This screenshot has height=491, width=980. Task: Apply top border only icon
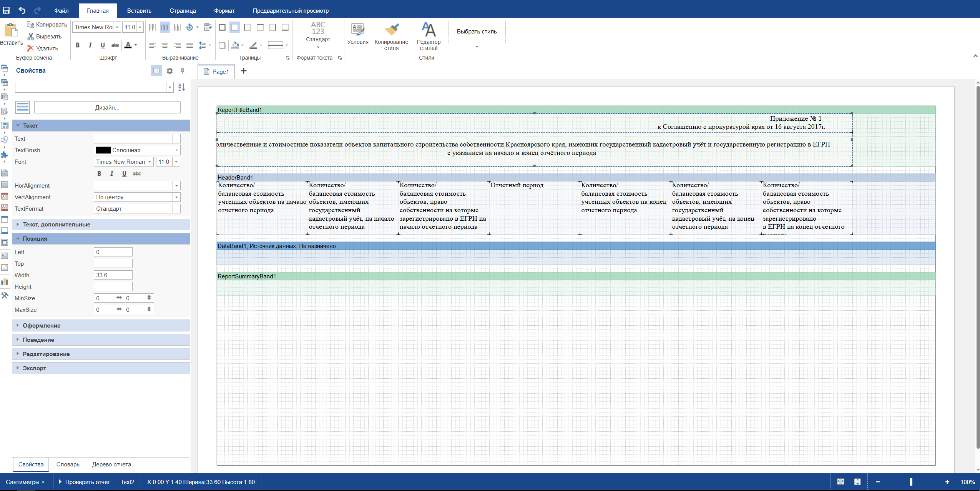pos(260,27)
